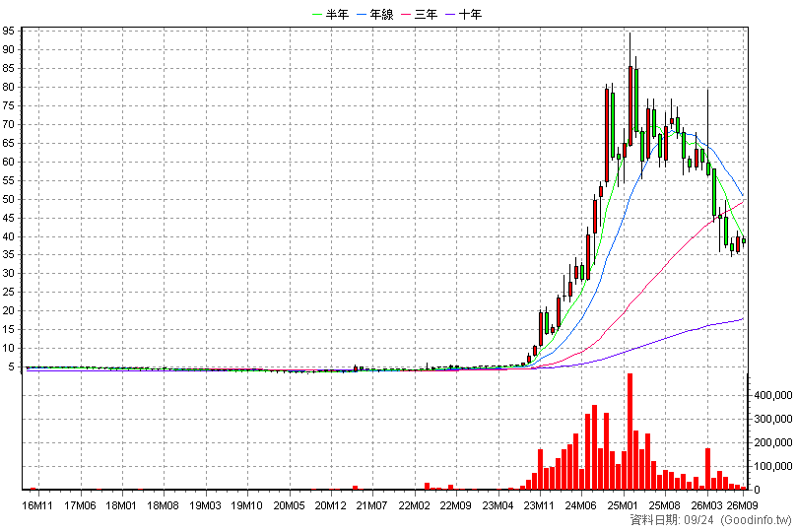Select the 19M03 date label
This screenshot has width=796, height=532.
(x=205, y=505)
